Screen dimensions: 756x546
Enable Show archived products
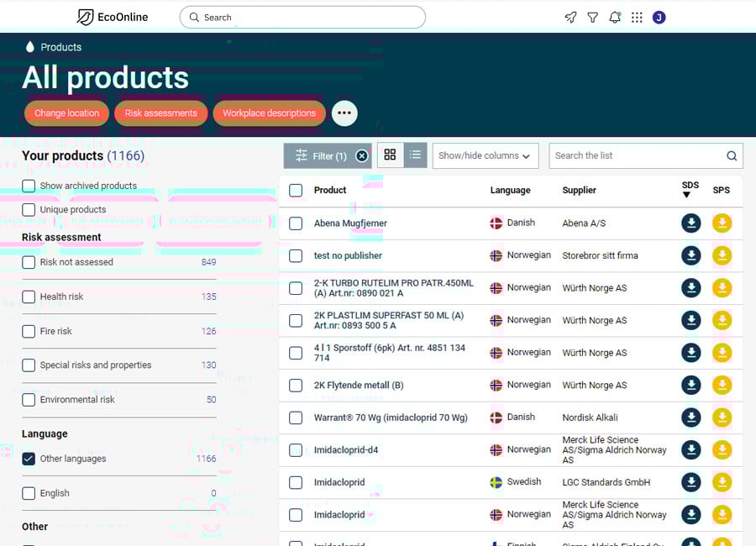coord(29,186)
